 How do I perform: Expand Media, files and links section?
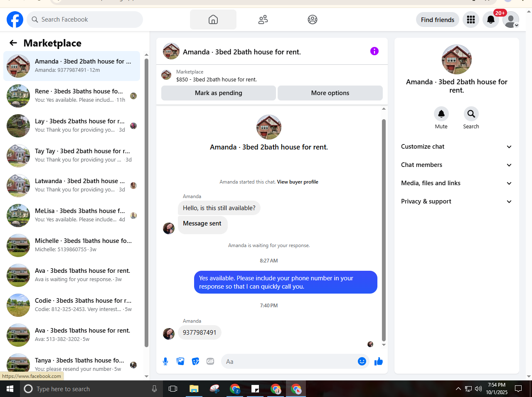click(x=456, y=183)
